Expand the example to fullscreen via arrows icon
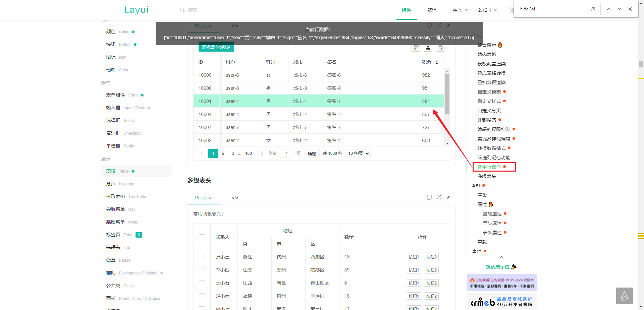 439,25
